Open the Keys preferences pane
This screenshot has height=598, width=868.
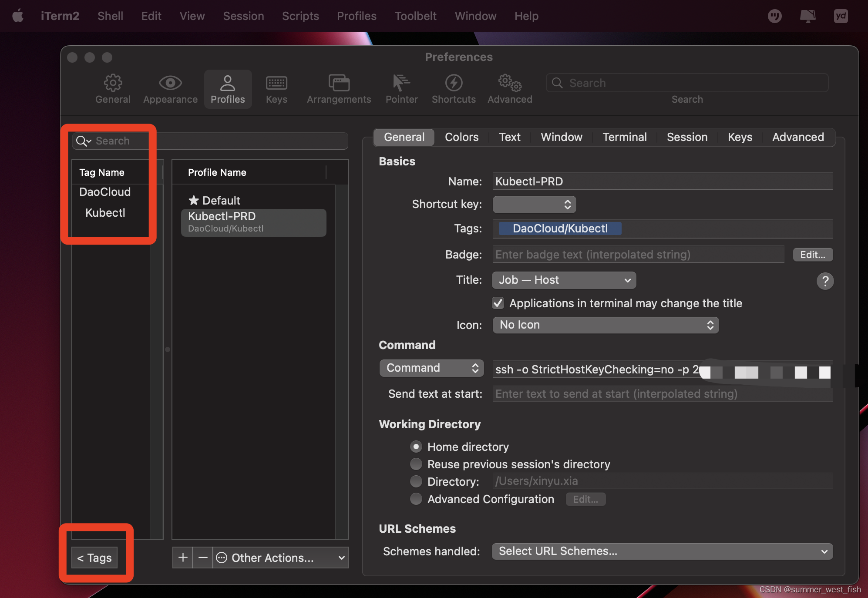276,89
